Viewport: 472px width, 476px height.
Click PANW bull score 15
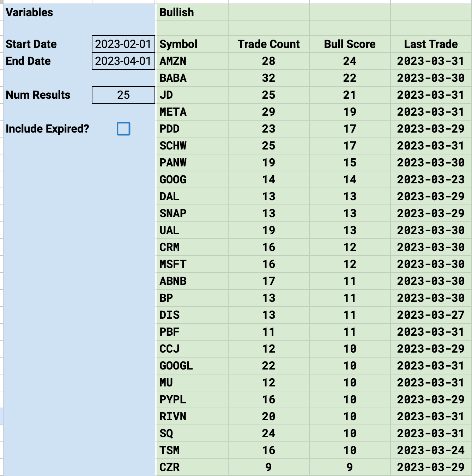[350, 163]
